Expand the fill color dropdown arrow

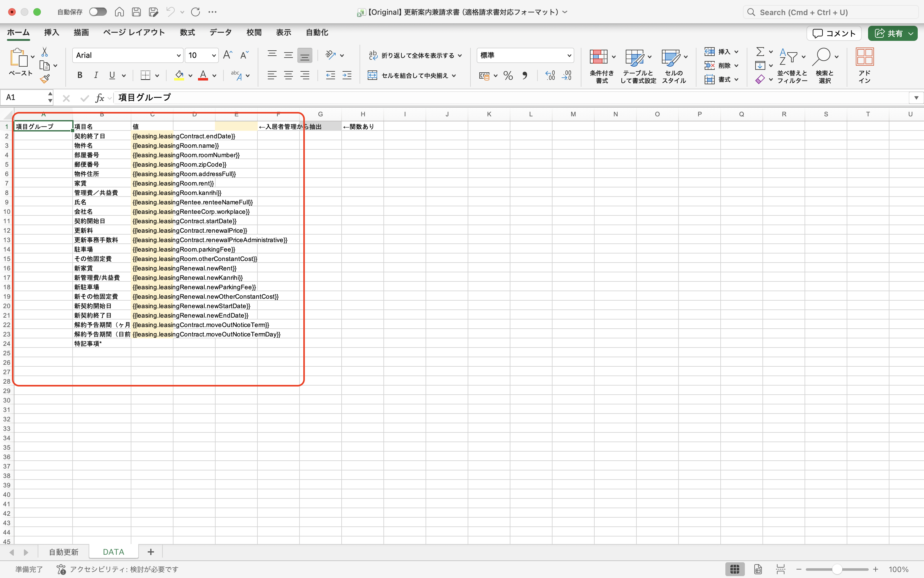click(x=190, y=76)
